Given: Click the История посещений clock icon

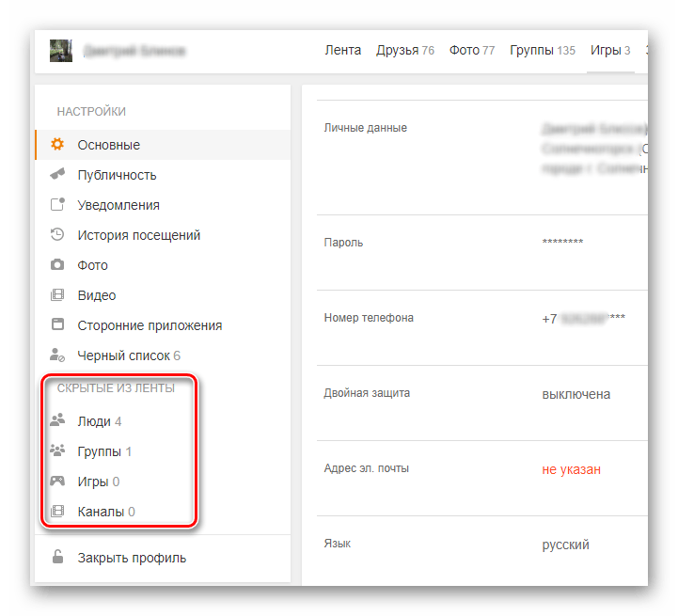Looking at the screenshot, I should 57,234.
